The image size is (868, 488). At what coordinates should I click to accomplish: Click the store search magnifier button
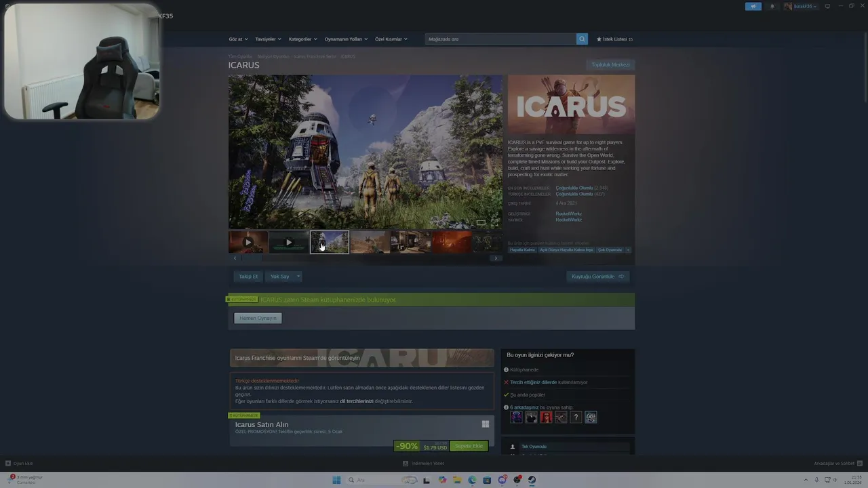582,39
